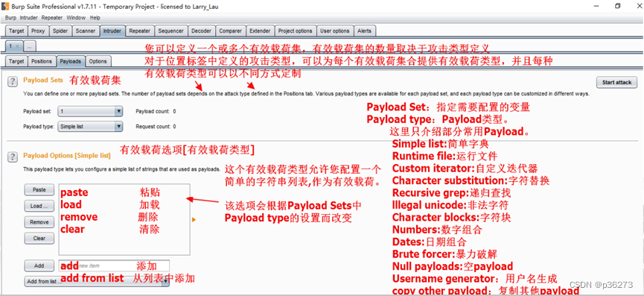Viewport: 644px width, 296px height.
Task: Close attack tab 1 using its x
Action: tap(17, 46)
